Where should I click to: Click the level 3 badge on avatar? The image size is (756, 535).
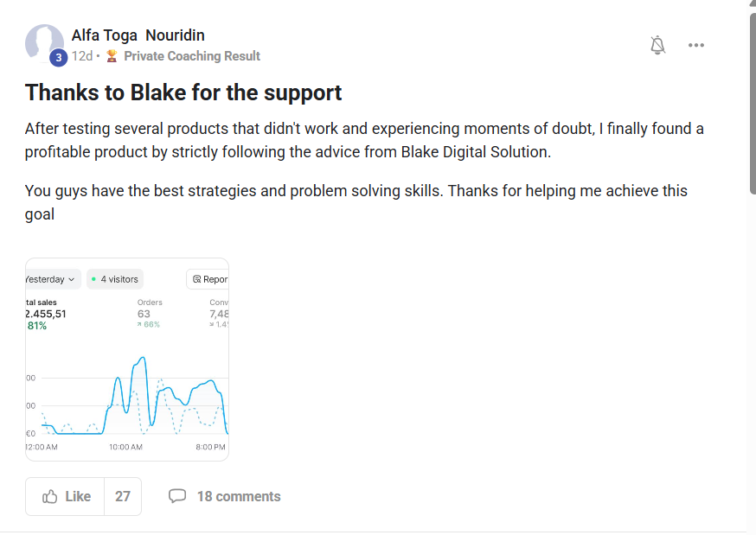tap(58, 58)
